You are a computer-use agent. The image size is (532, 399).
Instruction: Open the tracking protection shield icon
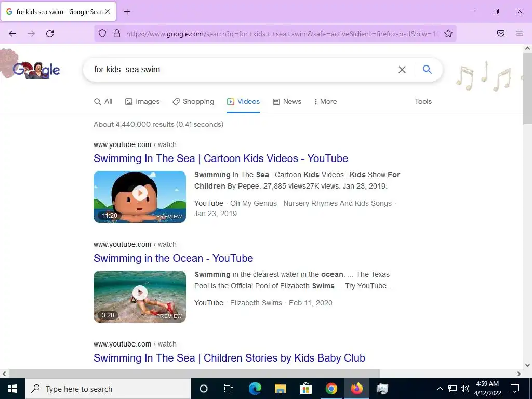pos(102,33)
